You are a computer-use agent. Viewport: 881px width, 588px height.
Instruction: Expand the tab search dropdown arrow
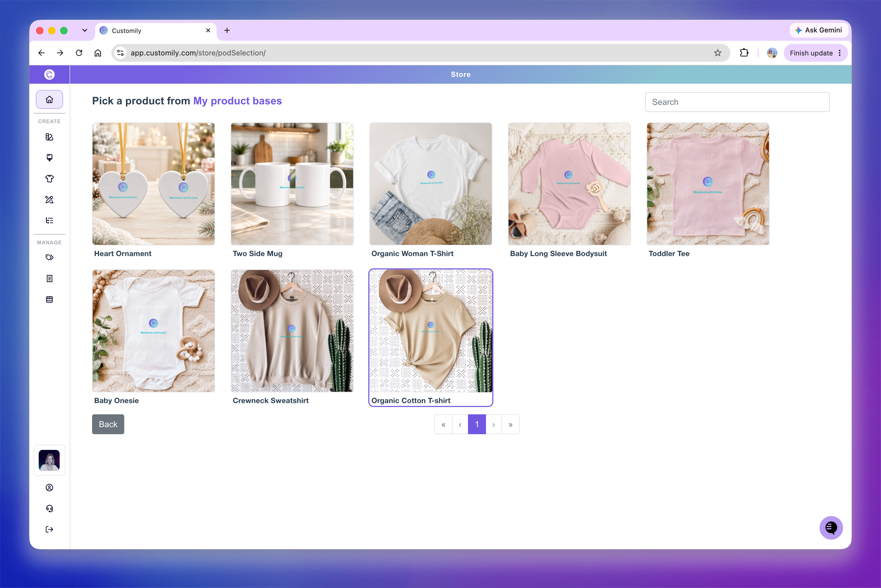click(x=85, y=30)
